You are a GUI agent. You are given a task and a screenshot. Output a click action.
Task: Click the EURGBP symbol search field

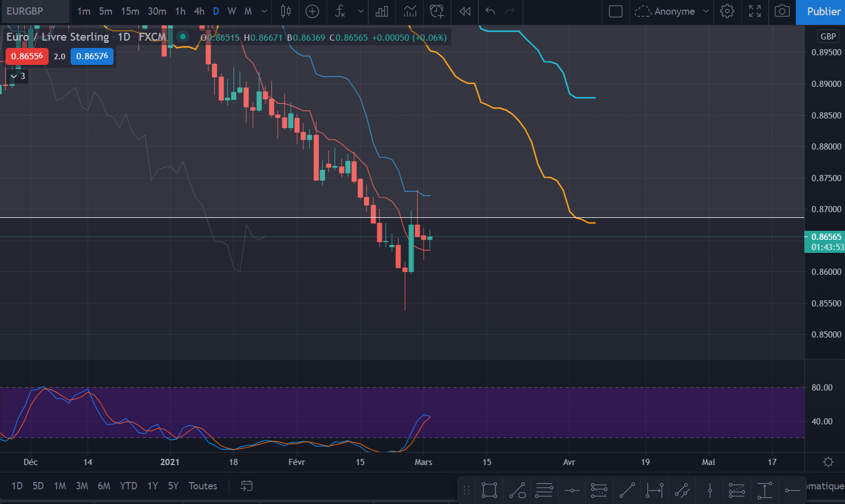point(35,11)
